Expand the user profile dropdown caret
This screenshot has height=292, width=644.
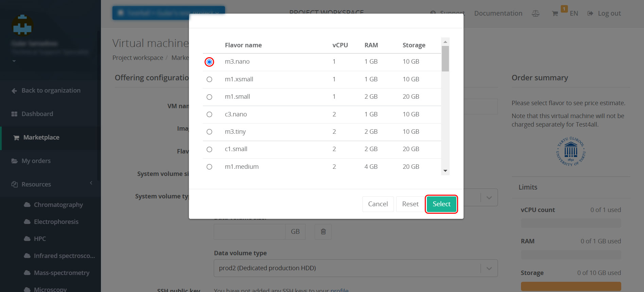click(x=14, y=61)
